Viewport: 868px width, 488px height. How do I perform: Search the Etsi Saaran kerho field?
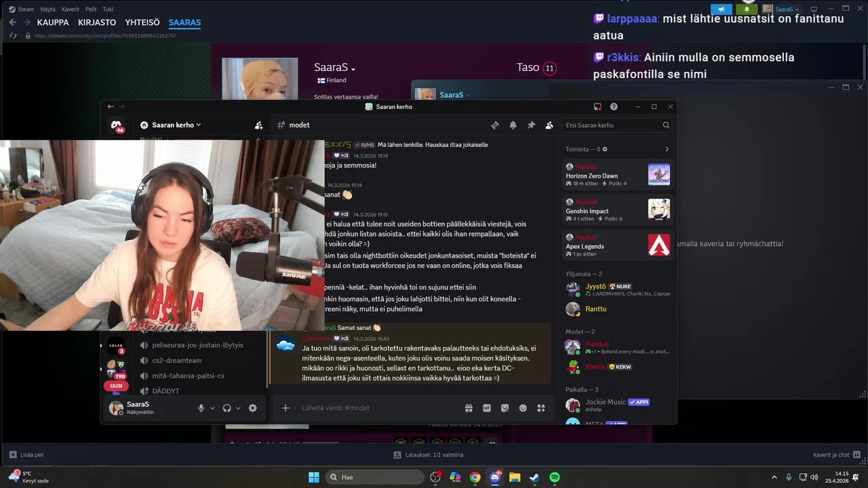[x=617, y=125]
